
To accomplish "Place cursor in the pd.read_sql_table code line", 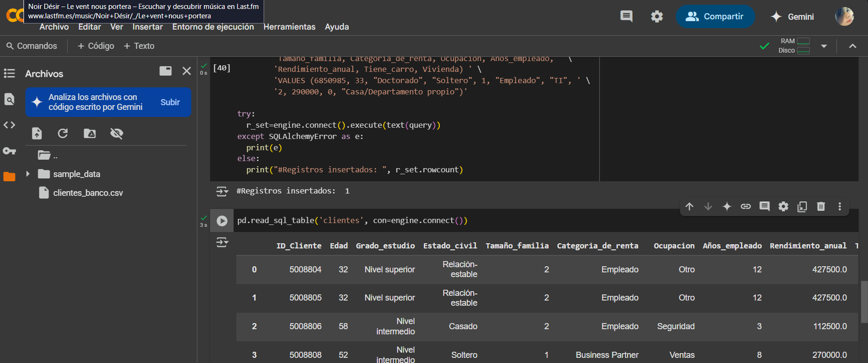I will [352, 221].
